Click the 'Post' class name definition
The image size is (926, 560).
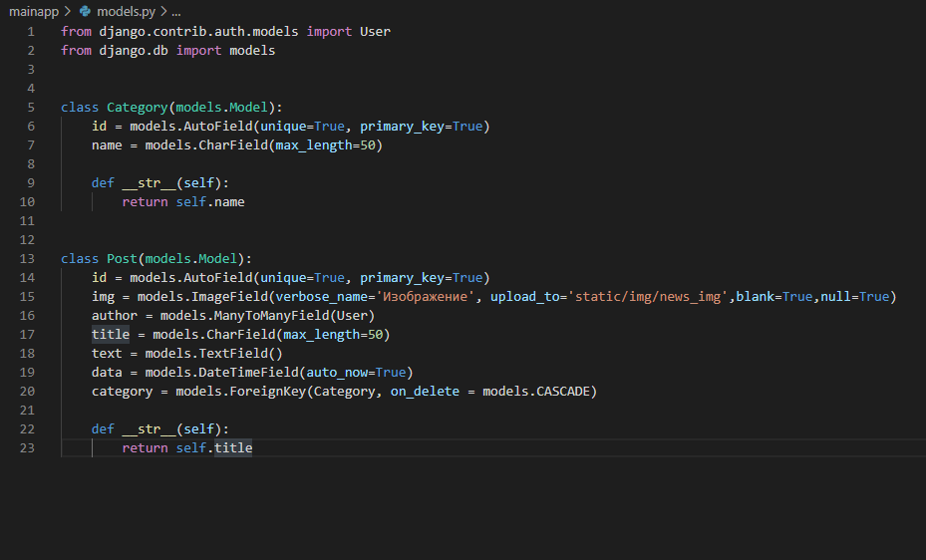pos(122,259)
